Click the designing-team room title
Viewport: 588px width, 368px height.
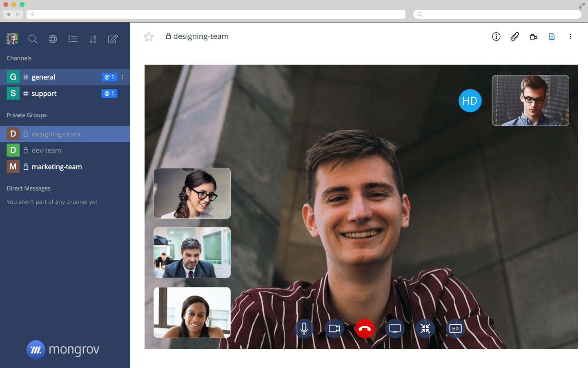pos(201,36)
